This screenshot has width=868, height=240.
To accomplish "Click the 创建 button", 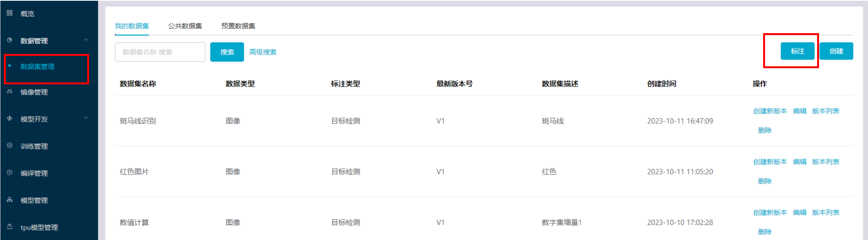I will point(836,51).
